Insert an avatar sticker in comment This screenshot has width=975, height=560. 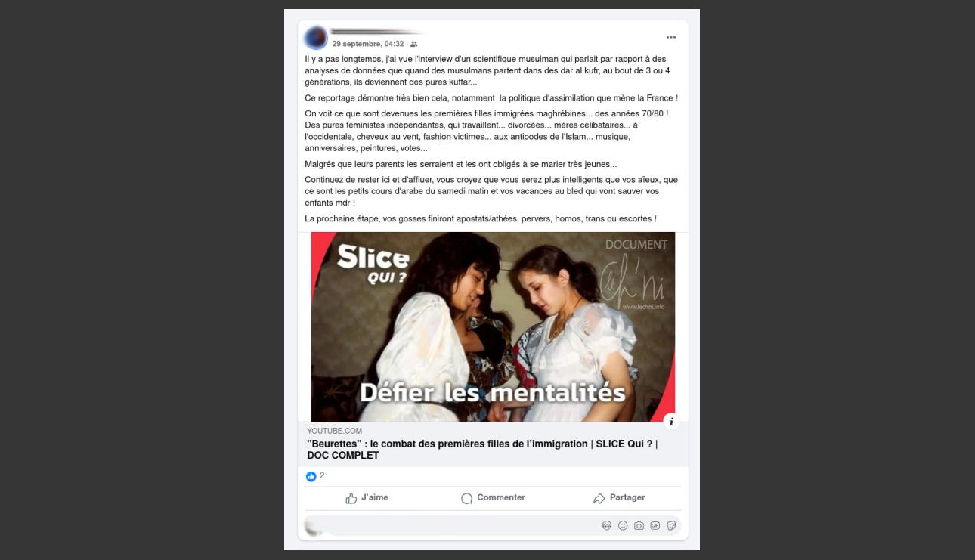pyautogui.click(x=607, y=526)
